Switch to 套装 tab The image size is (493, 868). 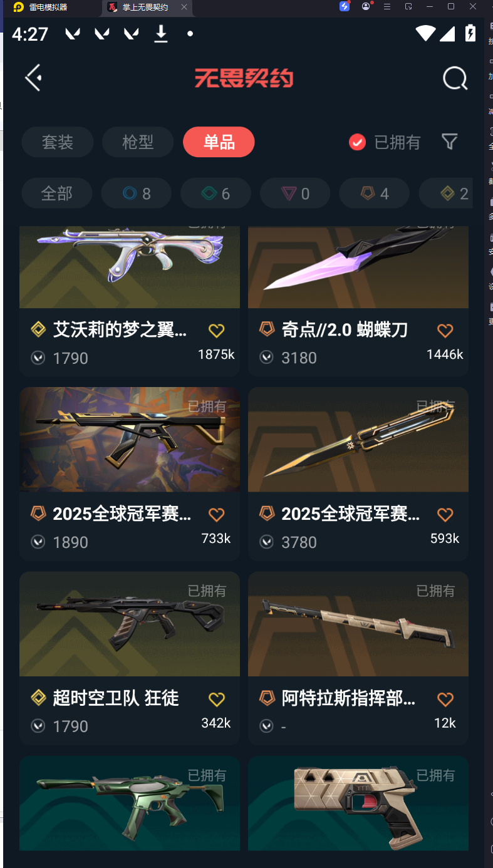[x=58, y=142]
